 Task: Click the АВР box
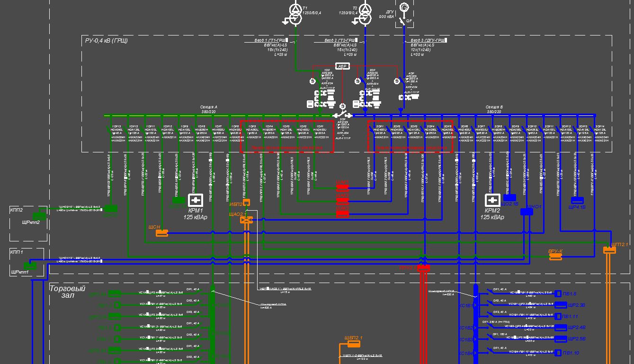click(342, 66)
